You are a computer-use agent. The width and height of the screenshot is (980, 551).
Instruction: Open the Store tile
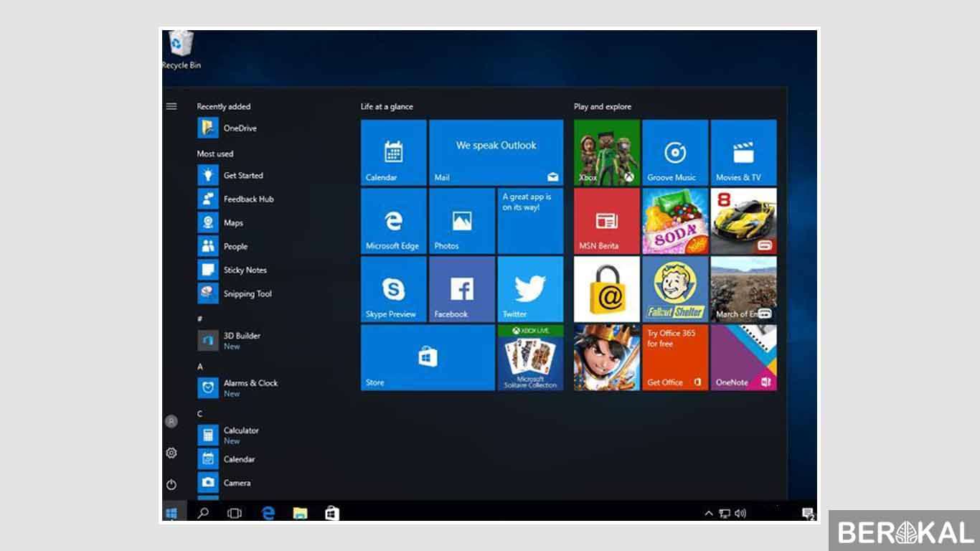[428, 357]
